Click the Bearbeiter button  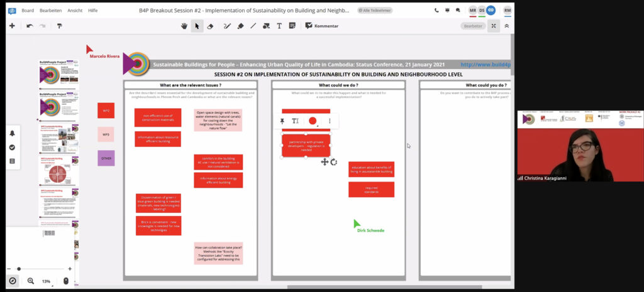pyautogui.click(x=472, y=26)
